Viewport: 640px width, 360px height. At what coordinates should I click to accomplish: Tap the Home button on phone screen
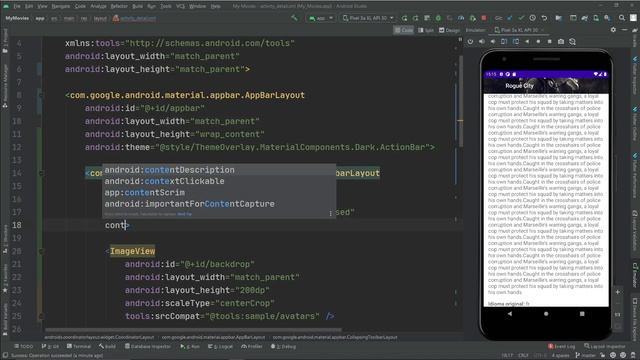pyautogui.click(x=546, y=314)
